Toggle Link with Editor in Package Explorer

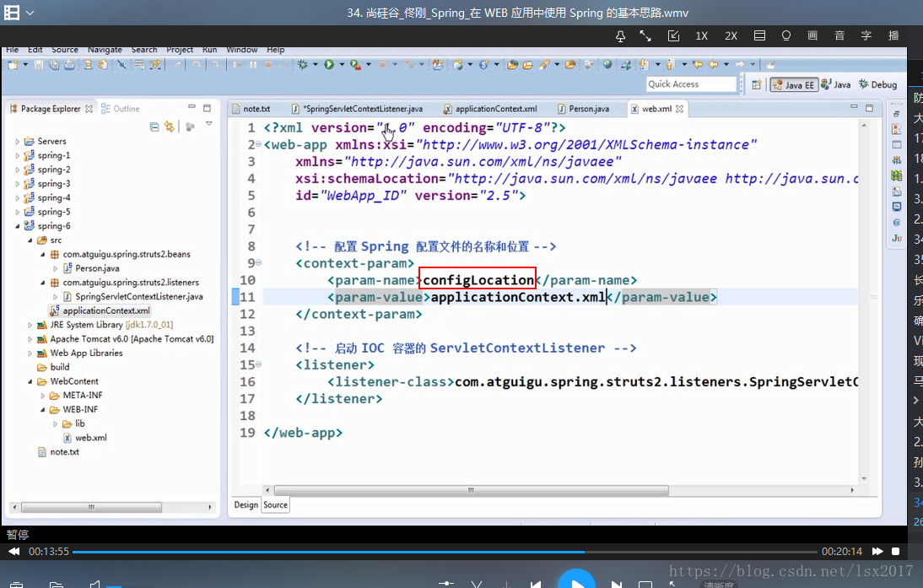[x=170, y=127]
